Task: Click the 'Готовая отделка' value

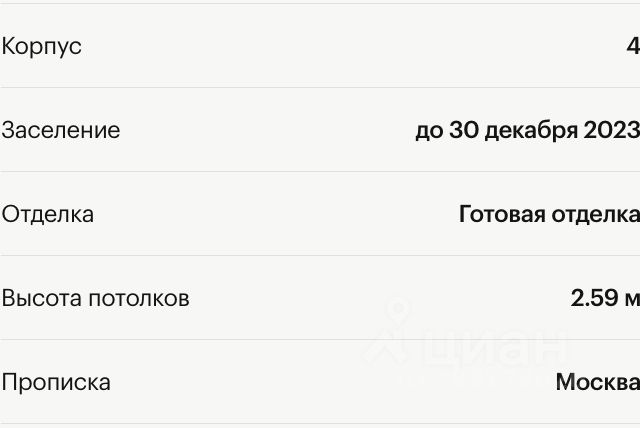Action: coord(549,215)
